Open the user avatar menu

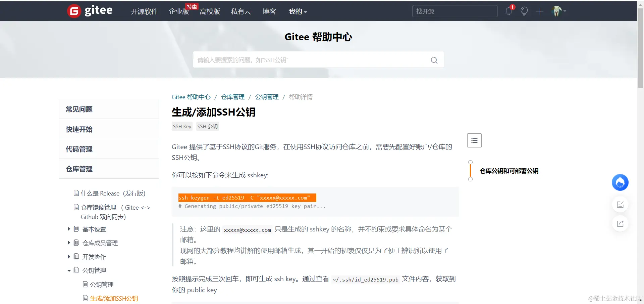pyautogui.click(x=558, y=11)
